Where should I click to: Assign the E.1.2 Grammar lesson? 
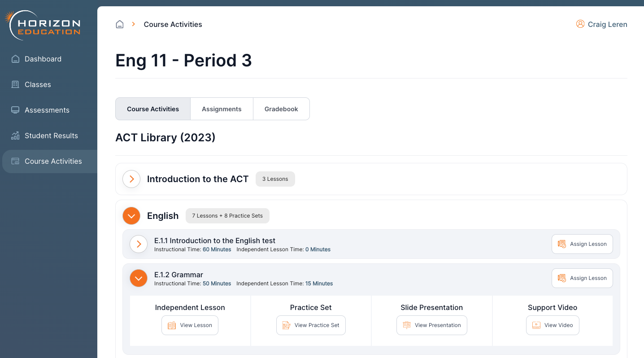(x=582, y=278)
